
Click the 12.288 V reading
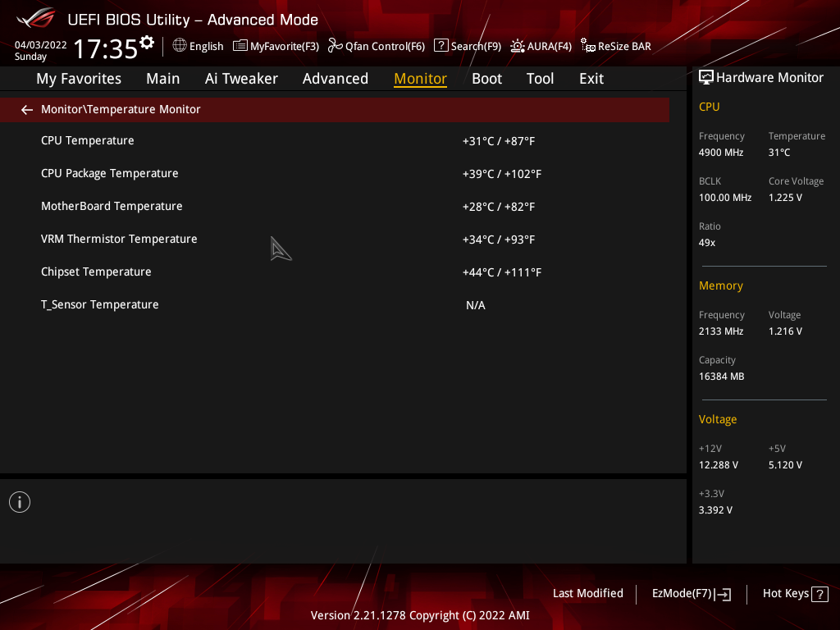[719, 465]
